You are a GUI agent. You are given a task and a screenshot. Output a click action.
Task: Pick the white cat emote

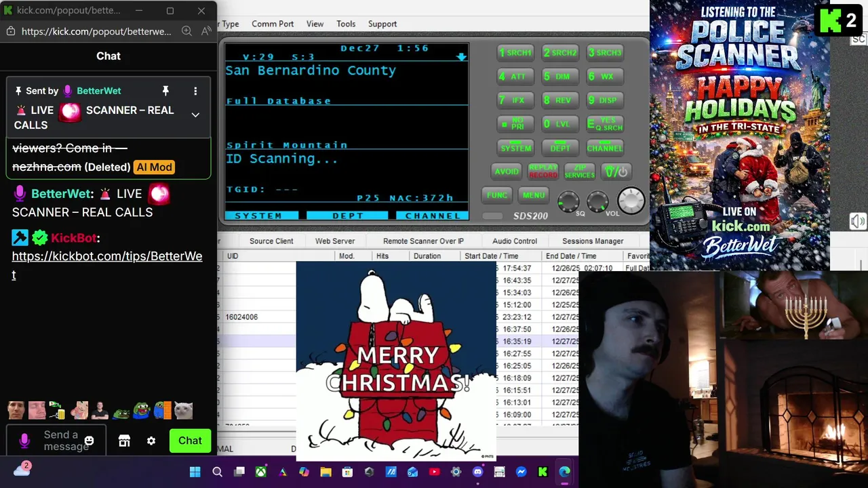[183, 411]
